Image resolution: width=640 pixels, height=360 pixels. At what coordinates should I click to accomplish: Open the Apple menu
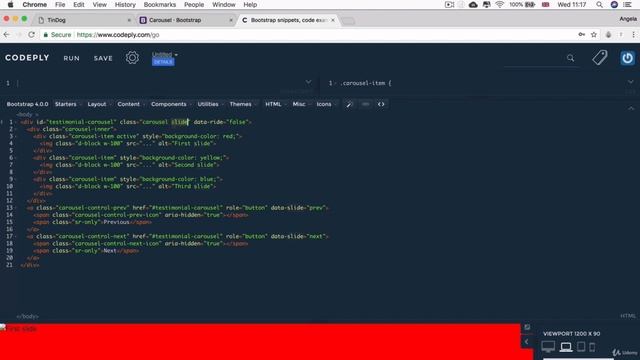coord(11,4)
